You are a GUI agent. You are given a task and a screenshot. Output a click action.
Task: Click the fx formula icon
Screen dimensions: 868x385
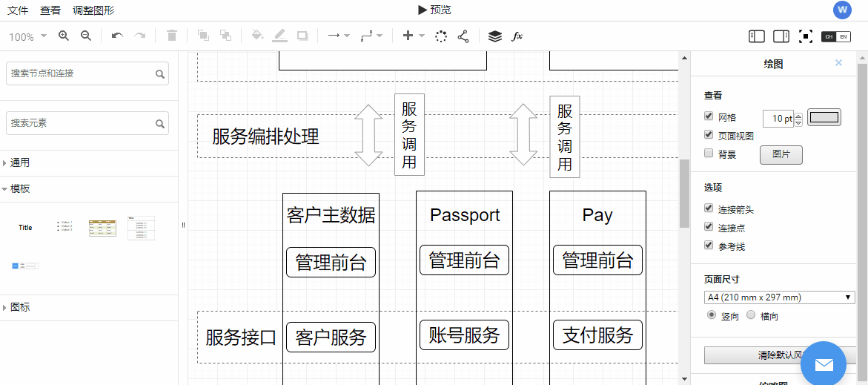pos(517,36)
